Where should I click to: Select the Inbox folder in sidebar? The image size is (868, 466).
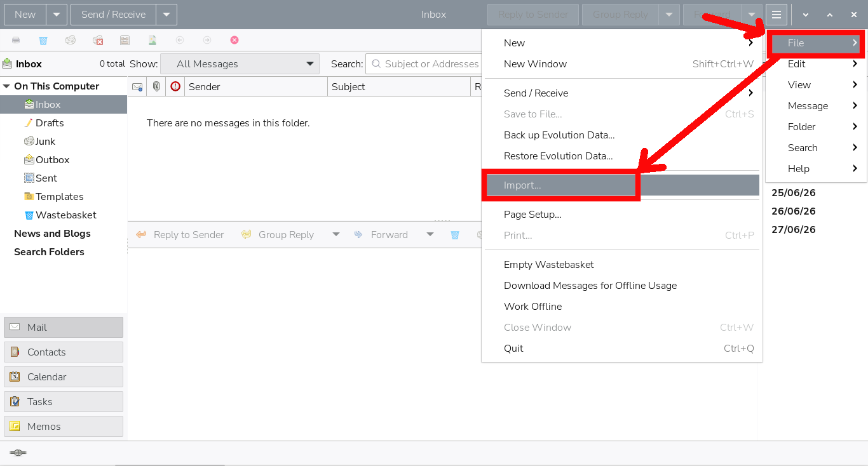tap(64, 105)
